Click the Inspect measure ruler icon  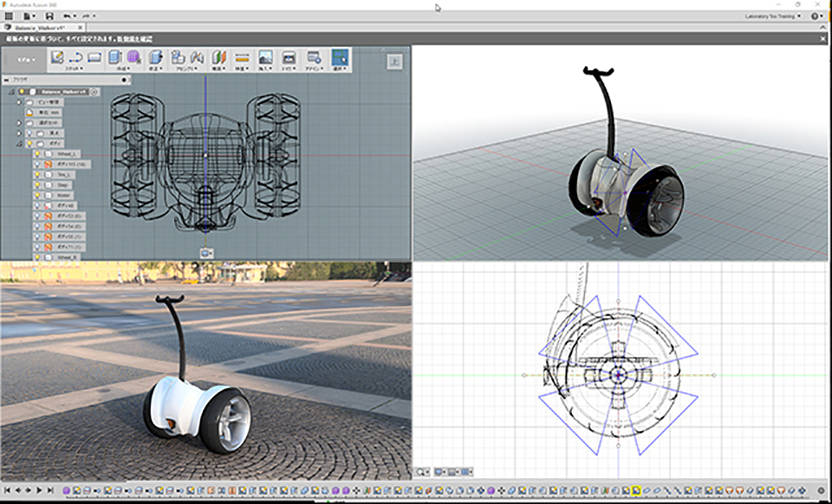pyautogui.click(x=242, y=58)
